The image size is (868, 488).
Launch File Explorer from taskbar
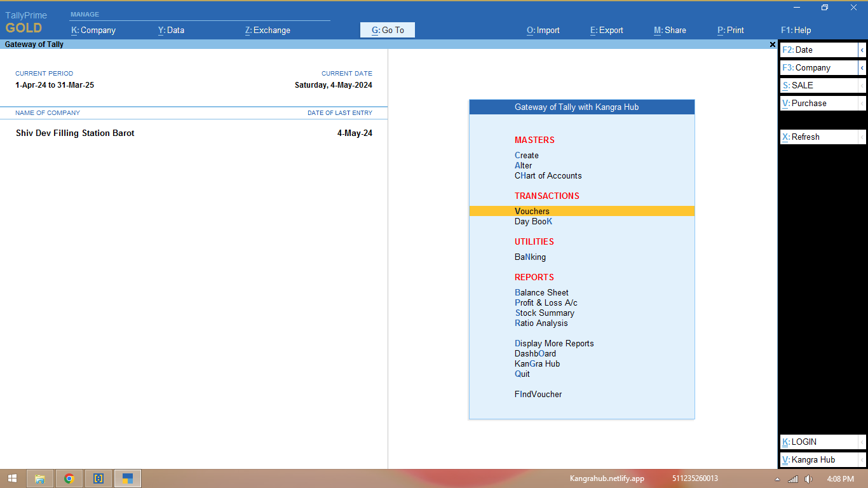(x=39, y=478)
